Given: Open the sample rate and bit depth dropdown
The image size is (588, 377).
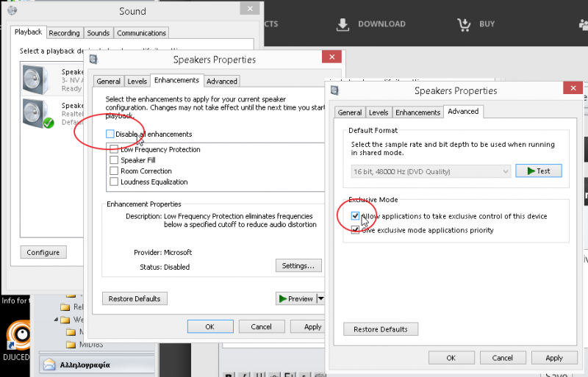Looking at the screenshot, I should [x=431, y=171].
